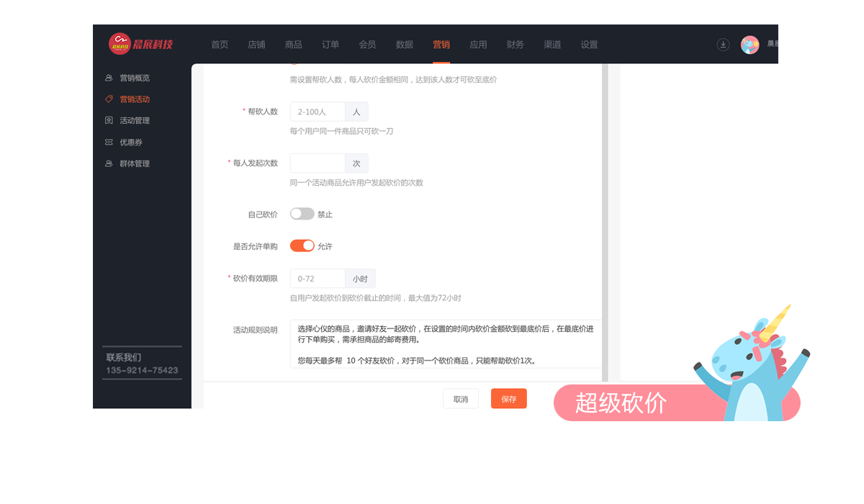The image size is (864, 504).
Task: Click the 晨展科技 logo icon
Action: click(x=120, y=44)
